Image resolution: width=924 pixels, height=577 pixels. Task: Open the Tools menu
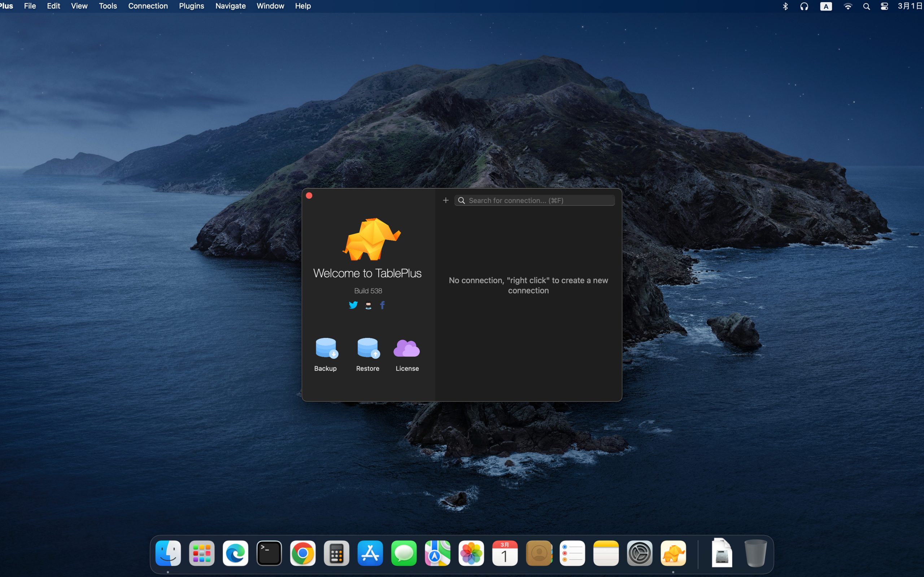108,6
